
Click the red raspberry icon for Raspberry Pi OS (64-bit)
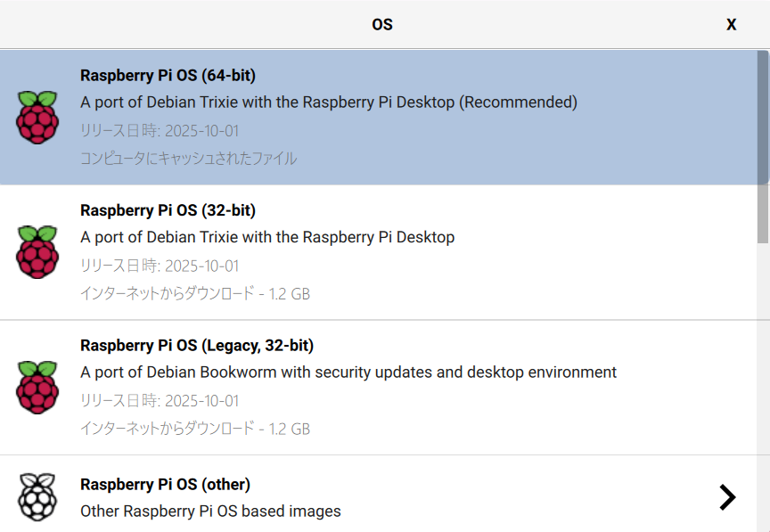(x=37, y=117)
